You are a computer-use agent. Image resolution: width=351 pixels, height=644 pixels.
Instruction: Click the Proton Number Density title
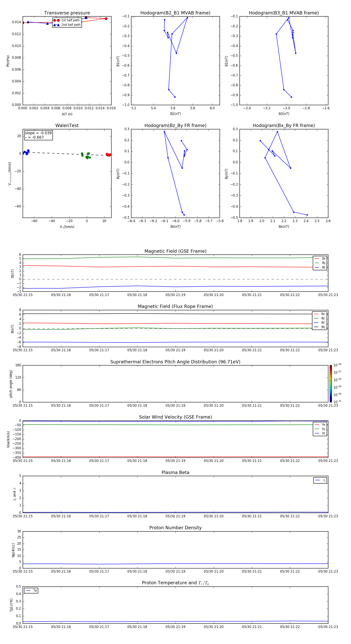point(175,528)
